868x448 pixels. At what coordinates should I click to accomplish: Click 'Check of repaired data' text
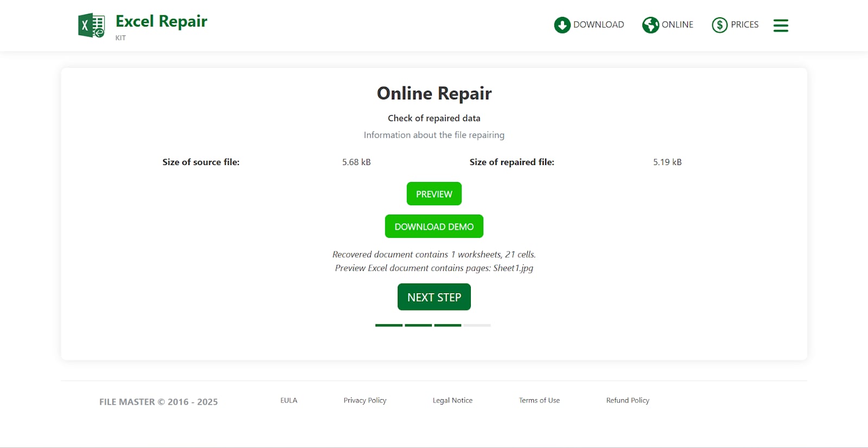pos(434,118)
